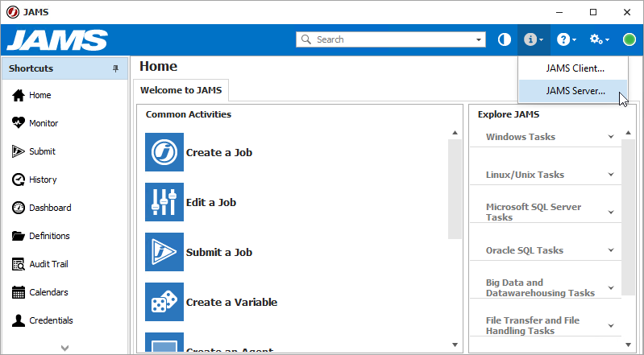Screen dimensions: 644x355
Task: Click the Create a Variable dice icon
Action: 164,302
